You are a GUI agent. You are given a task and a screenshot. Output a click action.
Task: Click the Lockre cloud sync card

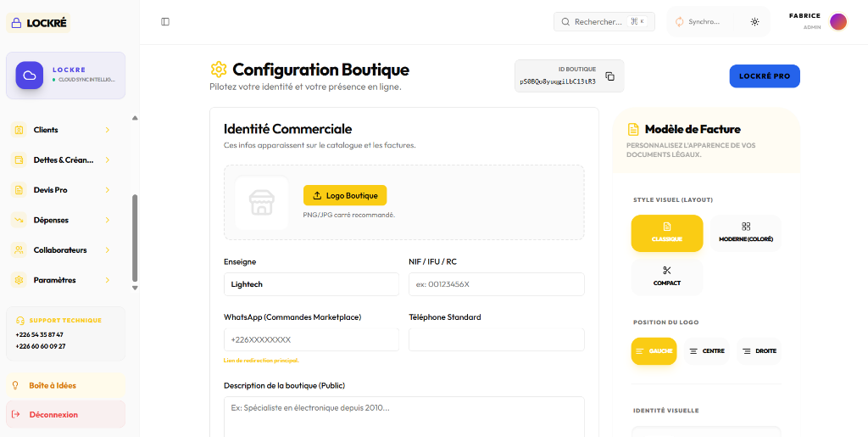pos(65,76)
